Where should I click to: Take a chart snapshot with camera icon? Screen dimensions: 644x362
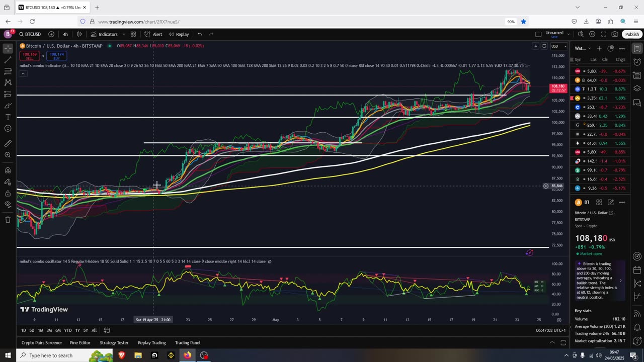coord(615,34)
